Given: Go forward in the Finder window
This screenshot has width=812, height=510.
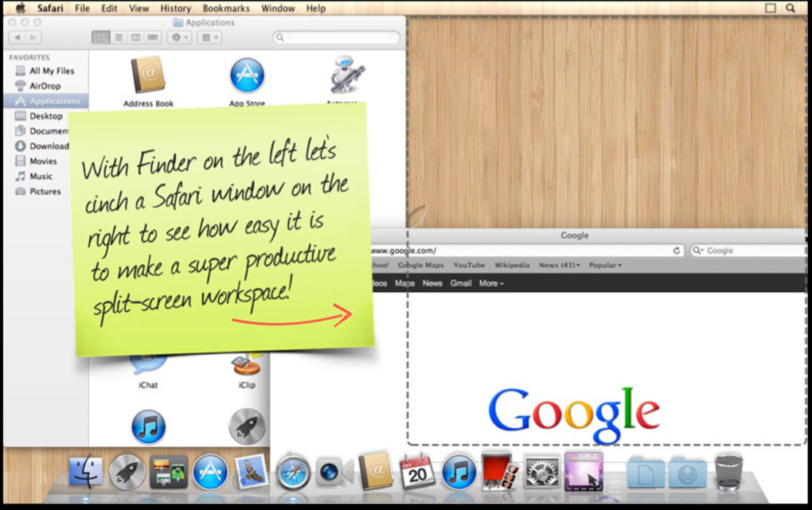Looking at the screenshot, I should [x=33, y=37].
